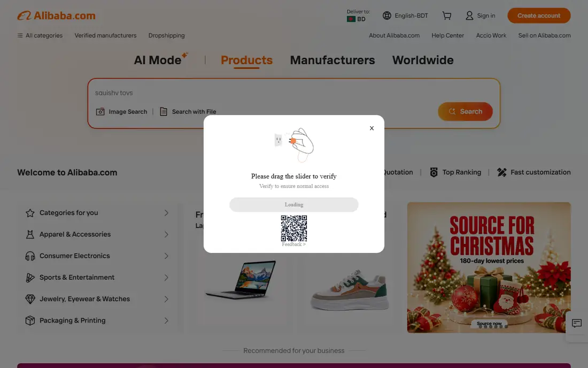Click the Top Ranking text link
The image size is (588, 368).
pyautogui.click(x=462, y=172)
